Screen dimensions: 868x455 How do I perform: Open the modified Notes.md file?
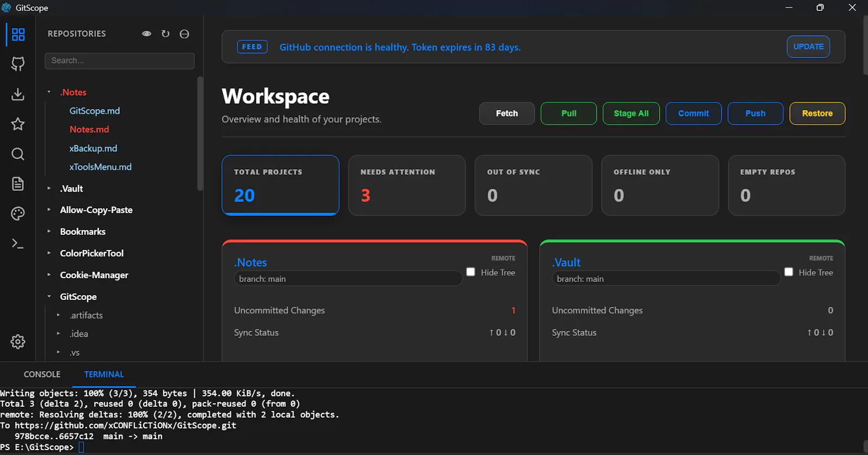[x=89, y=130]
